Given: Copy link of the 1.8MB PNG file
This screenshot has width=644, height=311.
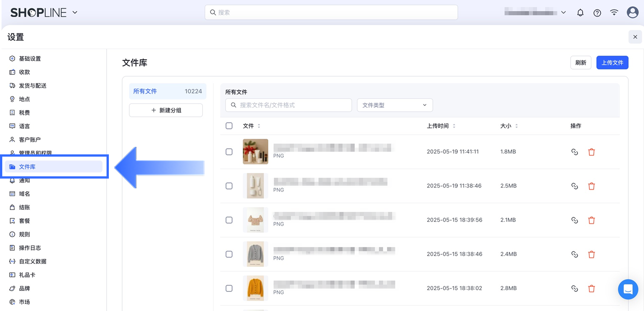Looking at the screenshot, I should 574,152.
